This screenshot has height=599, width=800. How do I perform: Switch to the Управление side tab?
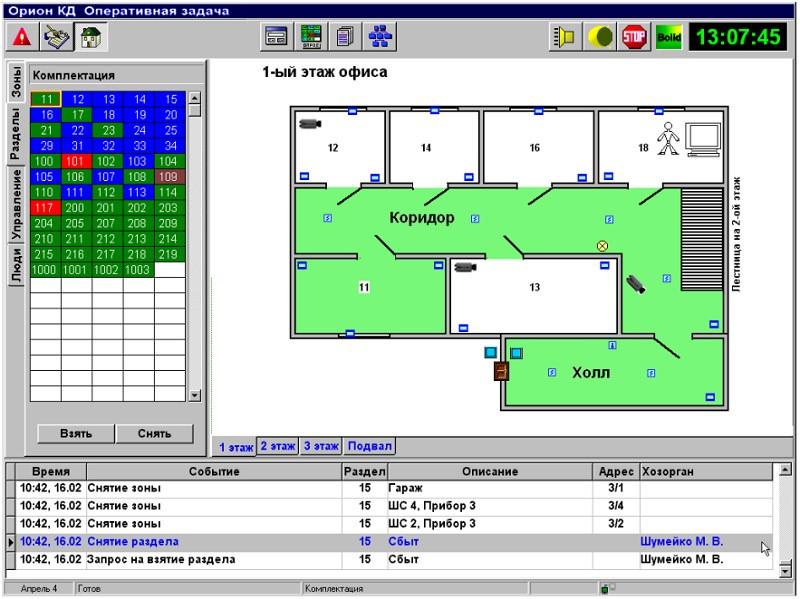[16, 204]
